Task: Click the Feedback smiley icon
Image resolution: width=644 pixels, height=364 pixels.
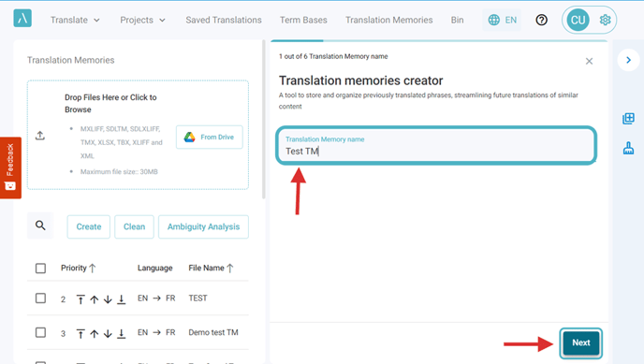Action: tap(10, 186)
